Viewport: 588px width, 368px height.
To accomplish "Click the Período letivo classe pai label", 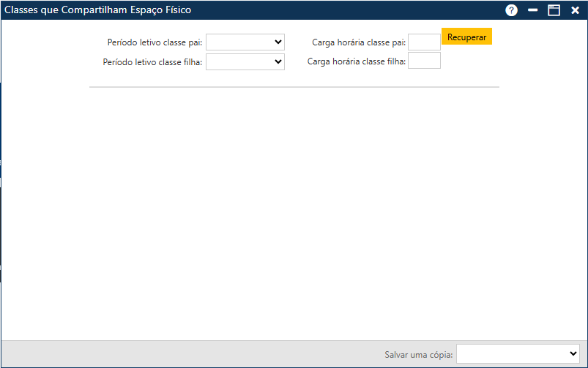I will click(x=155, y=43).
